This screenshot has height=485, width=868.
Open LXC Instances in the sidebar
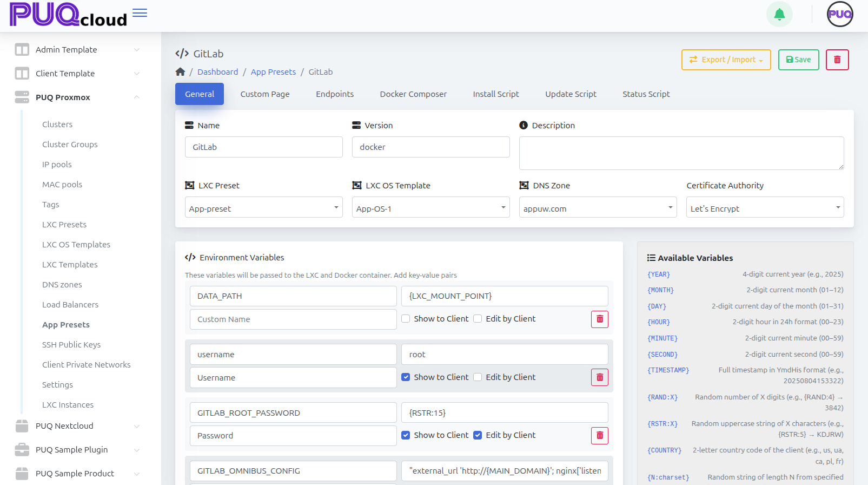[x=68, y=405]
